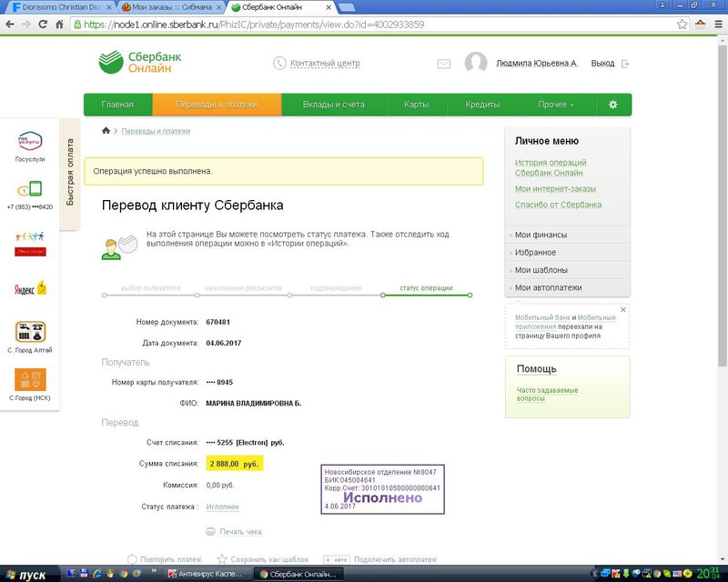Go to browser home page icon

point(59,25)
